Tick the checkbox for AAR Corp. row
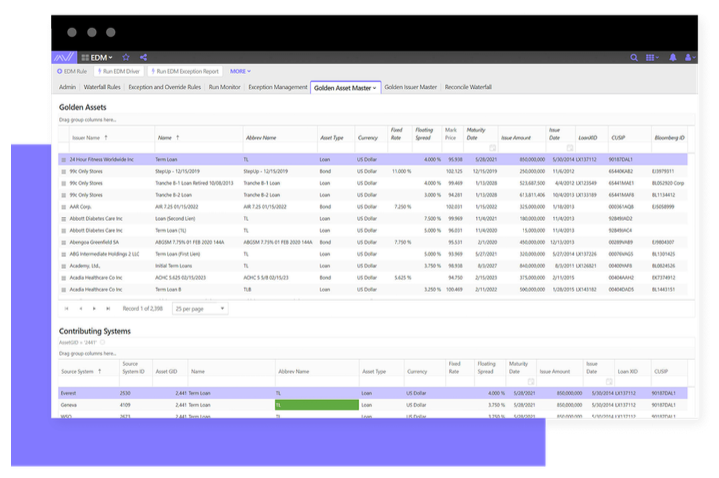719x478 pixels. click(64, 207)
